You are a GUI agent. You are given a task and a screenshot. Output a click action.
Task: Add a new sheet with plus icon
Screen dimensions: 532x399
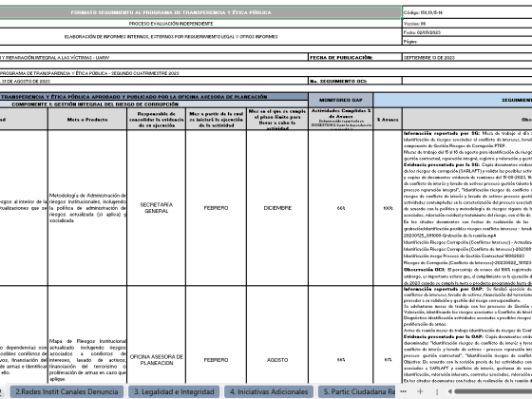420,391
